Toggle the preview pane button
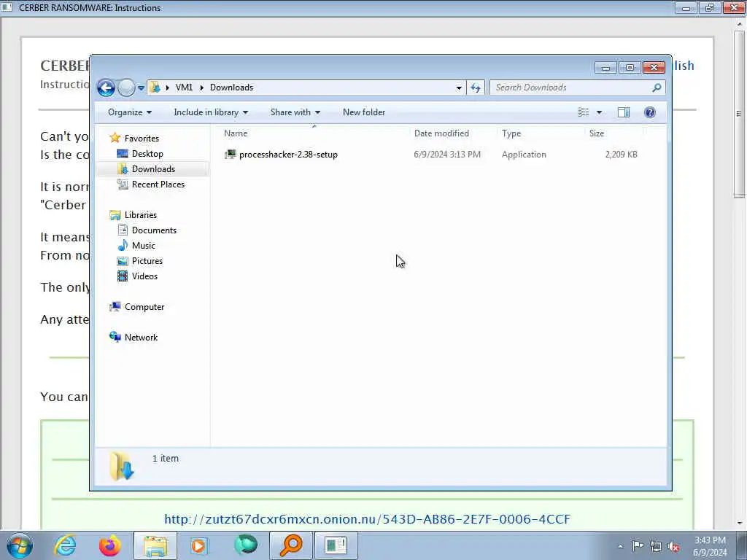This screenshot has height=560, width=747. pos(624,112)
